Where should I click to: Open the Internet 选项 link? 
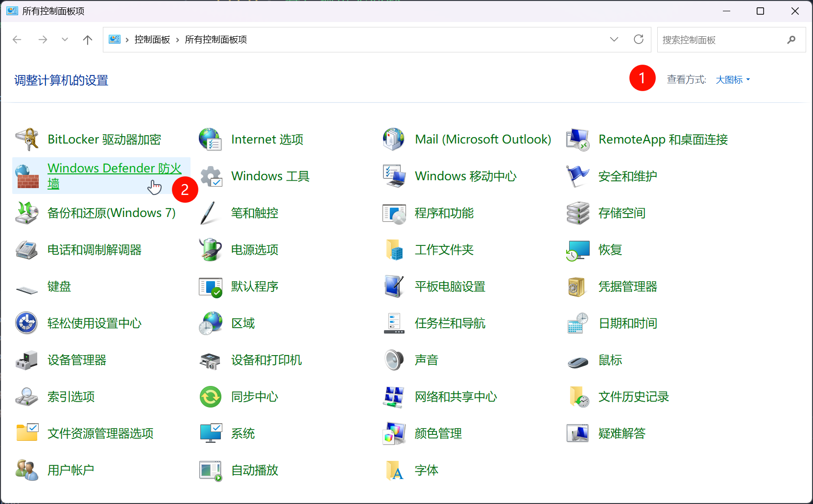tap(267, 140)
